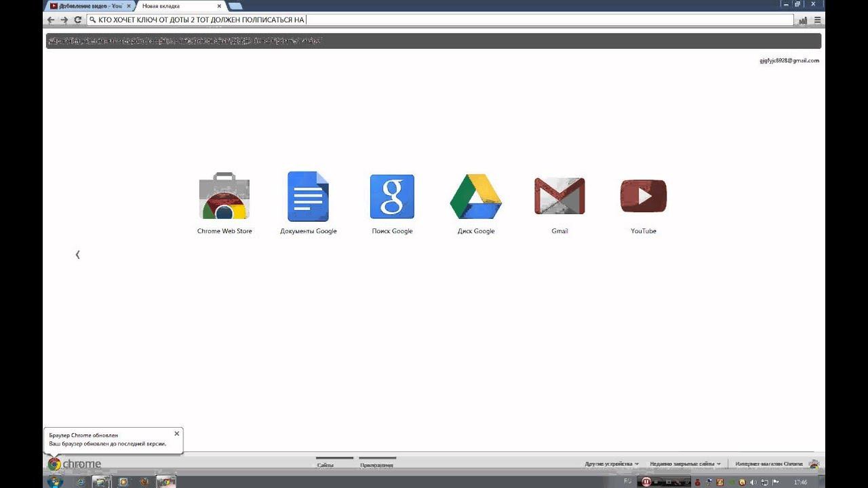Image resolution: width=868 pixels, height=488 pixels.
Task: Close the Новая вкладка tab
Action: tap(219, 6)
